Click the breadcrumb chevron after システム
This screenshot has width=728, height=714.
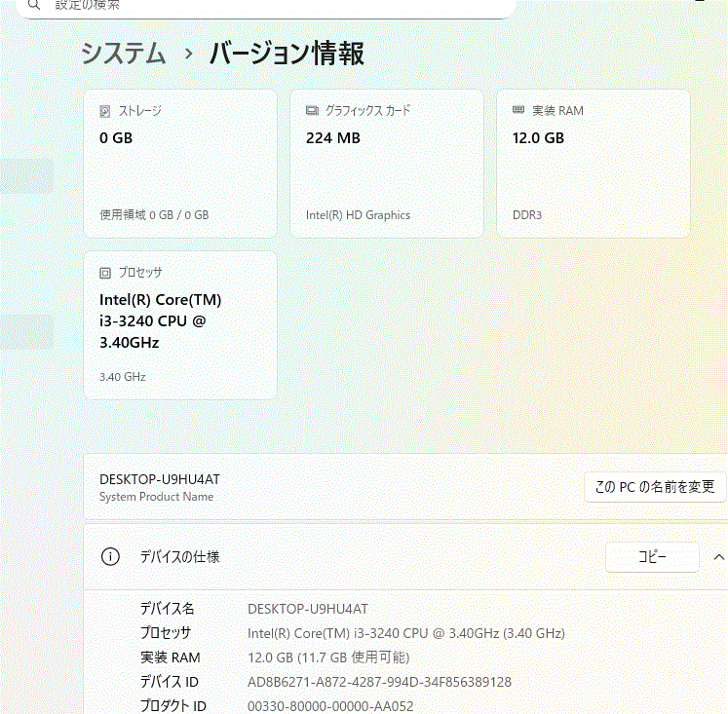pos(189,55)
